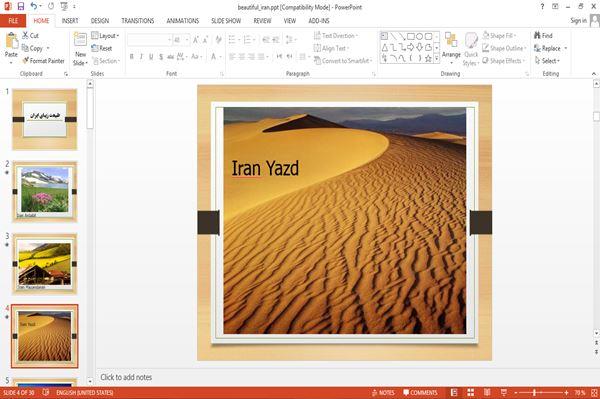Click the Iran Yazd text on slide
The width and height of the screenshot is (600, 399).
pos(265,169)
